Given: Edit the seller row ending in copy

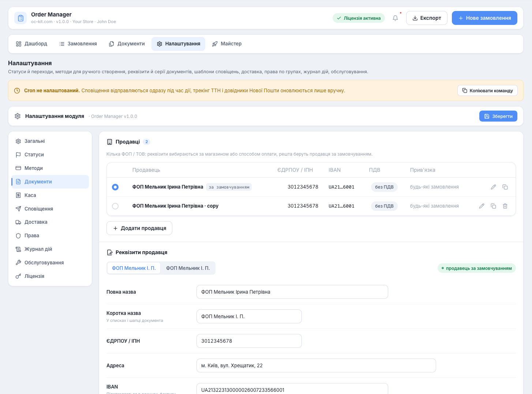Looking at the screenshot, I should coord(482,206).
